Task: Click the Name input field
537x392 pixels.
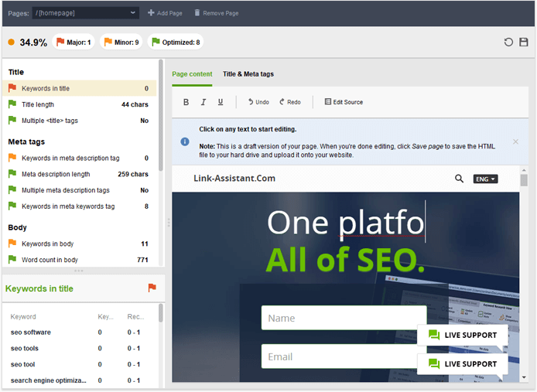Action: click(x=344, y=318)
